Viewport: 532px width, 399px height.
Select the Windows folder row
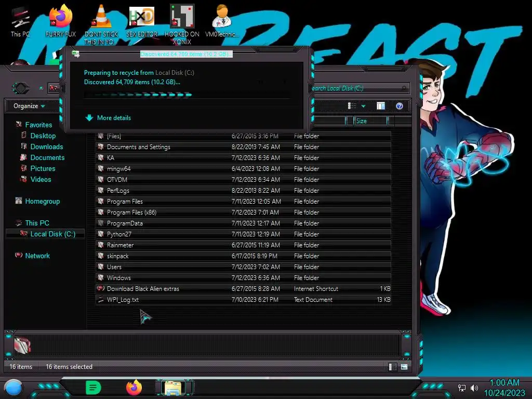(243, 277)
